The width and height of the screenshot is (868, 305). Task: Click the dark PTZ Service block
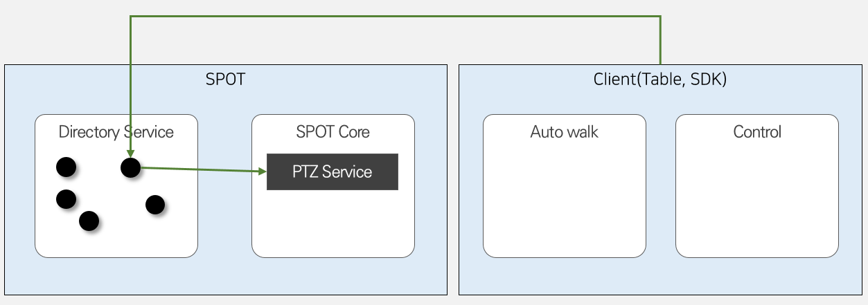(332, 172)
